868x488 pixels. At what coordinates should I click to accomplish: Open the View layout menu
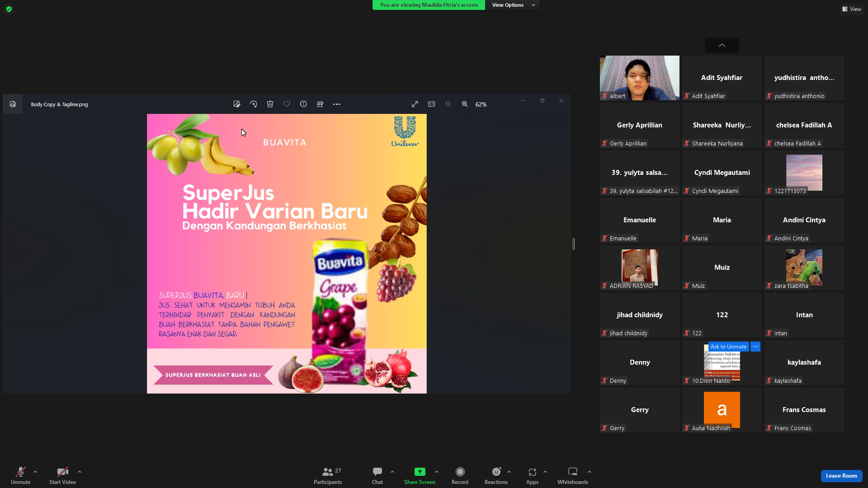pos(852,9)
